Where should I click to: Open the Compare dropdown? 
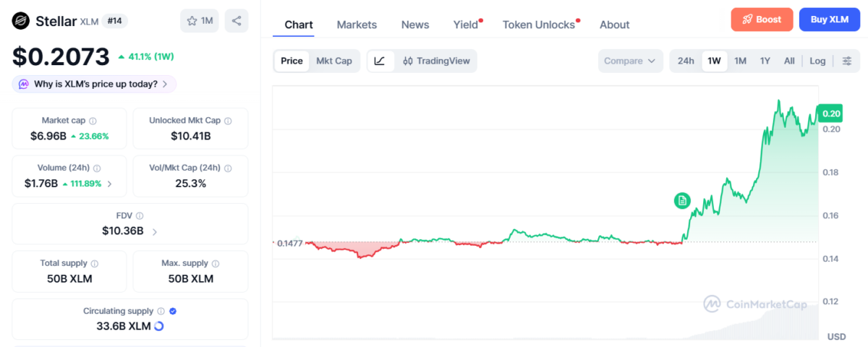coord(631,61)
